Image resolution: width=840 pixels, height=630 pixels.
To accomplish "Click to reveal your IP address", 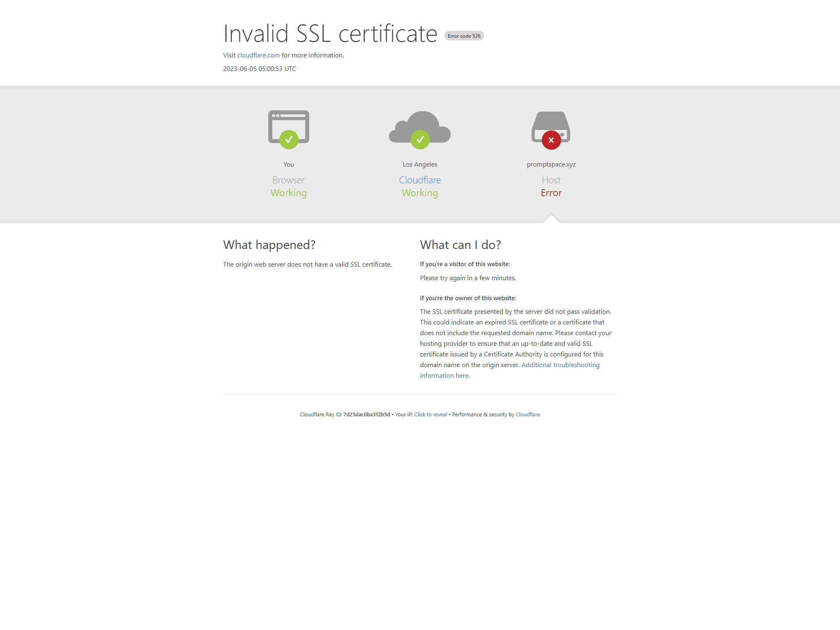I will 431,415.
